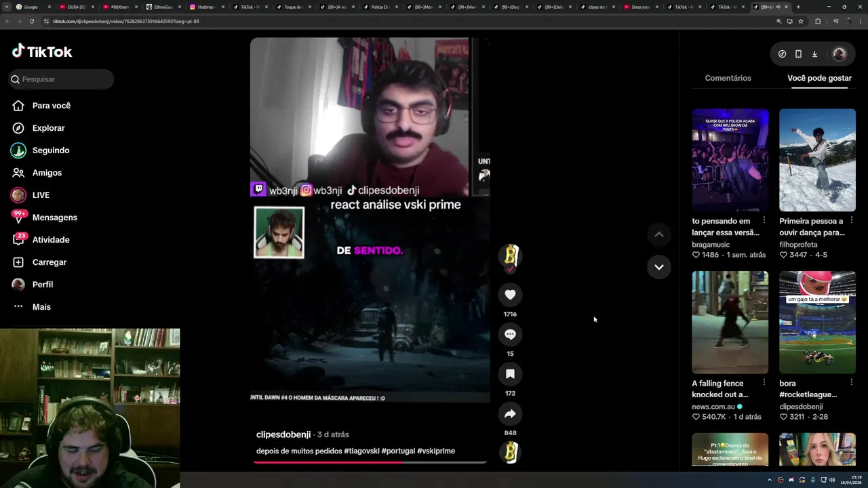Show hidden system tray icons chevron
The width and height of the screenshot is (868, 488).
click(x=769, y=480)
